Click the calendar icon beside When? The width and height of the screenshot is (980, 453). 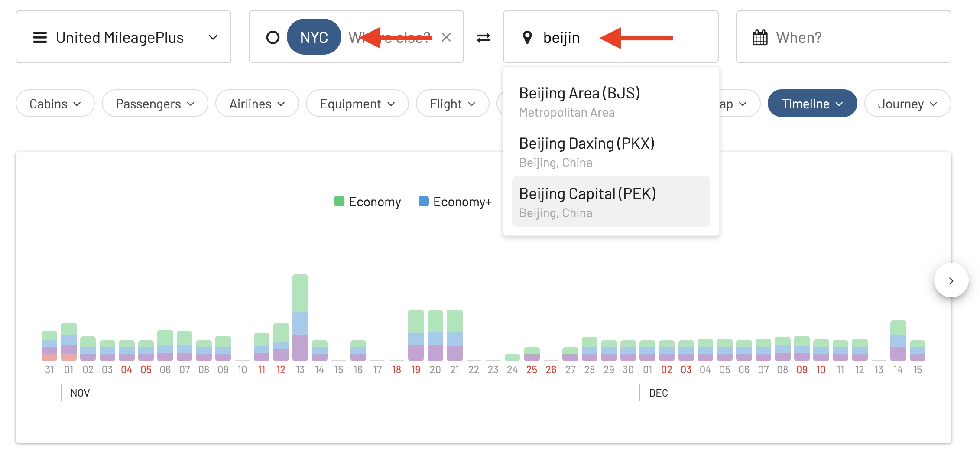point(760,38)
